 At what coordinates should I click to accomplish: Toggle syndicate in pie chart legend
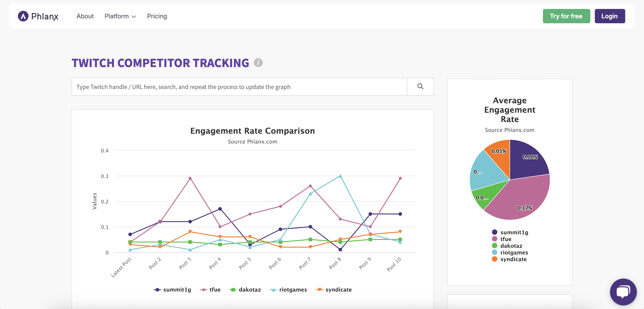(x=510, y=259)
